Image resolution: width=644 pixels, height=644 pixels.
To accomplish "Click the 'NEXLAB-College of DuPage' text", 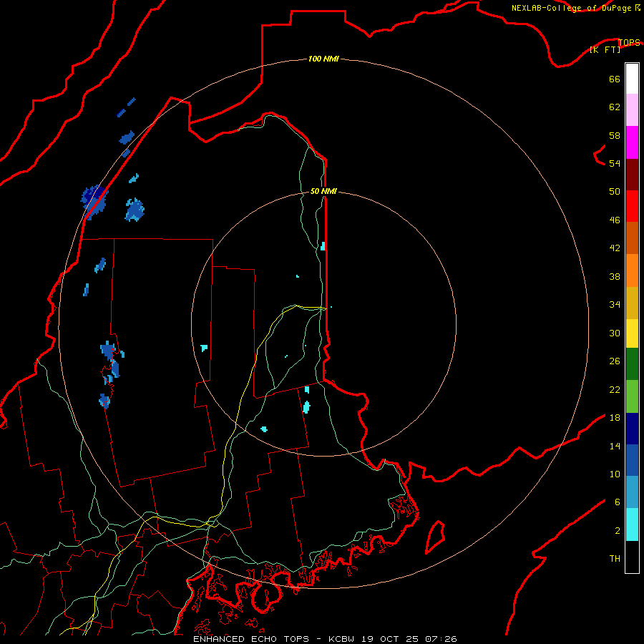I will click(571, 8).
